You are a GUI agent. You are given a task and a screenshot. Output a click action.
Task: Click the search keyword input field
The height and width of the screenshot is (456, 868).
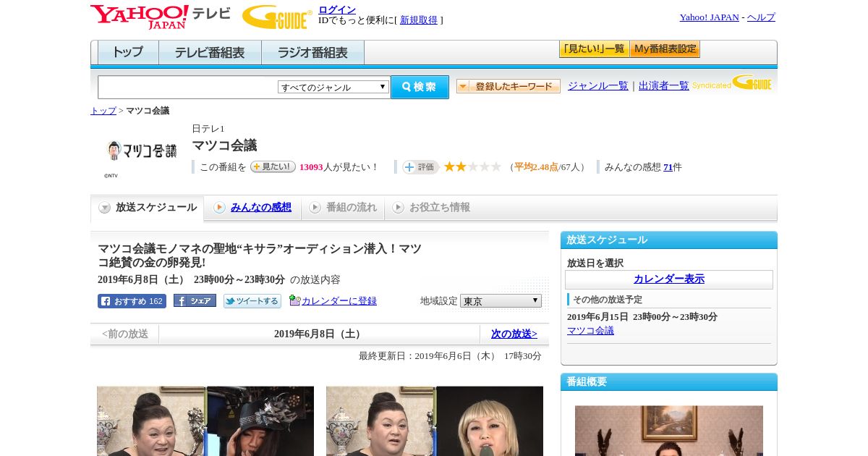188,87
